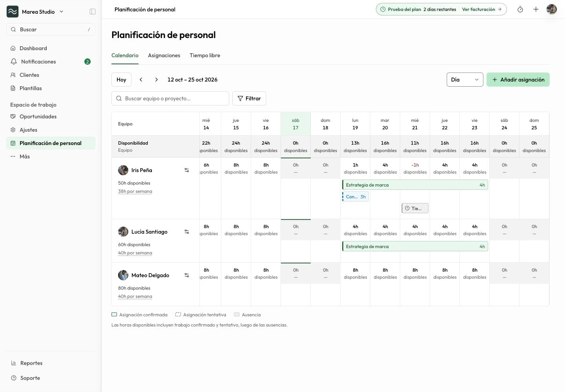The height and width of the screenshot is (392, 565).
Task: Open the Día view dropdown
Action: pyautogui.click(x=465, y=80)
